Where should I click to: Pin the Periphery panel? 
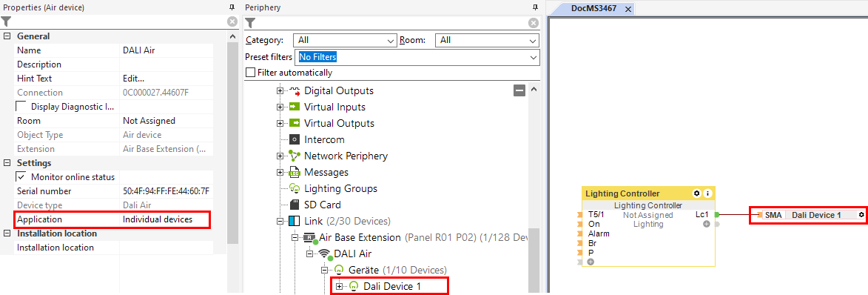click(x=535, y=7)
